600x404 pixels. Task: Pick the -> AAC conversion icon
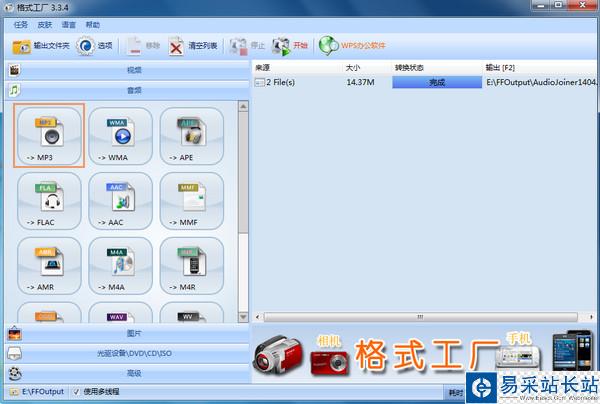(120, 201)
